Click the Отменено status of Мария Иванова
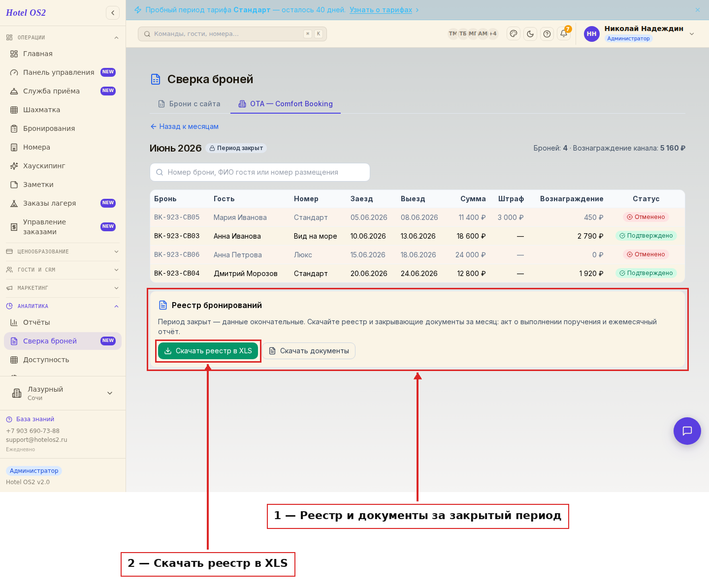Viewport: 709px width, 588px height. tap(646, 217)
